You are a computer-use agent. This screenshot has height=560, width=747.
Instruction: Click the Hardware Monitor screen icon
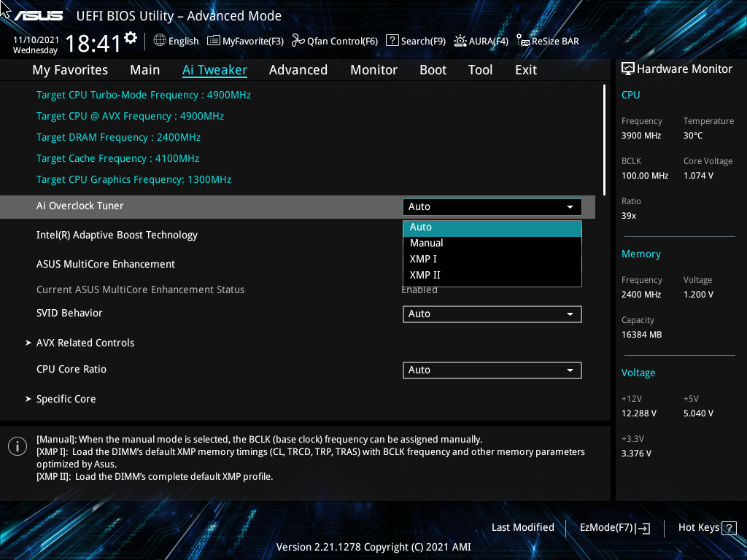pos(628,69)
